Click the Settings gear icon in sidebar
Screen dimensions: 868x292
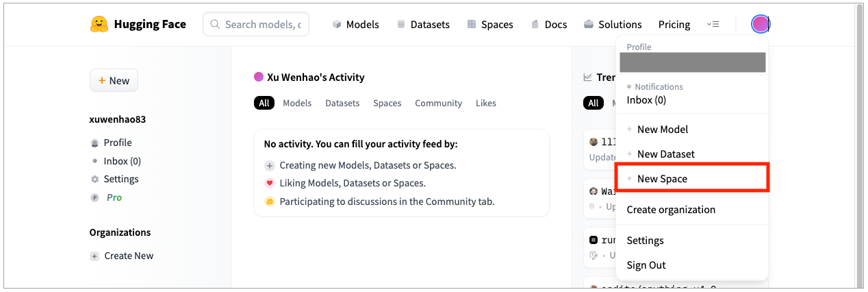(95, 180)
